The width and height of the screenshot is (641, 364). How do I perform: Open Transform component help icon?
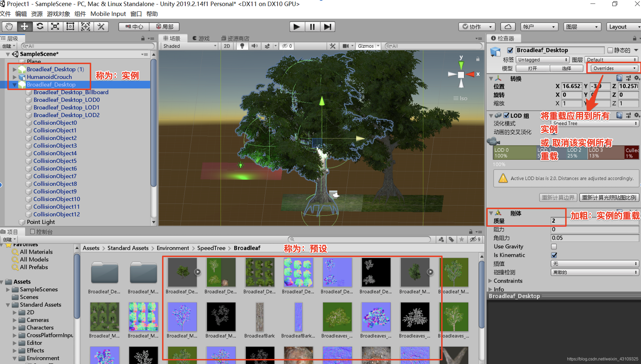(619, 78)
